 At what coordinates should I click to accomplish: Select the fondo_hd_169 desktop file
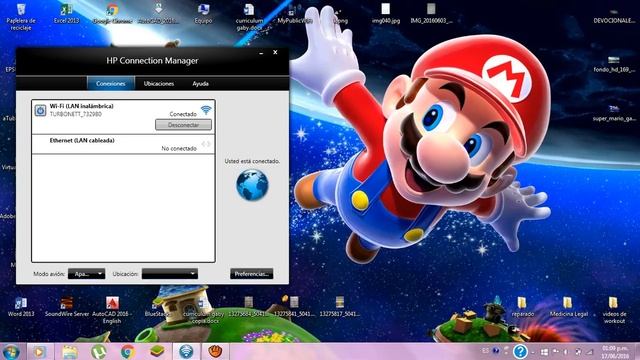point(614,64)
